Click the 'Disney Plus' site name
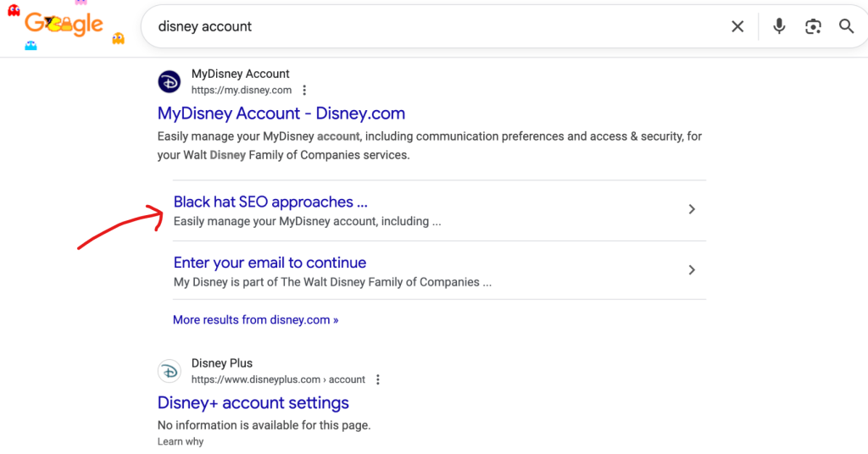The width and height of the screenshot is (868, 454). tap(222, 363)
